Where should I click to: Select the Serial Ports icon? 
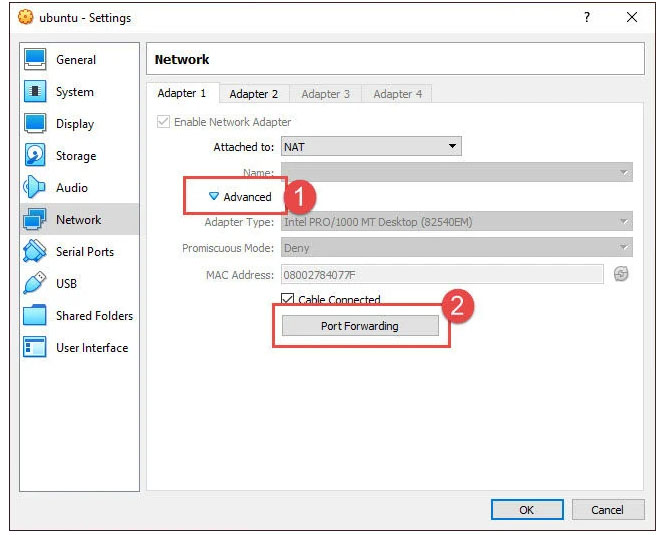coord(35,252)
